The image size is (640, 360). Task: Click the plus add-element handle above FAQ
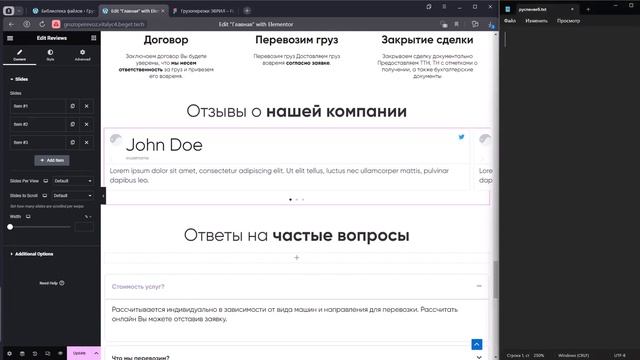tap(297, 258)
